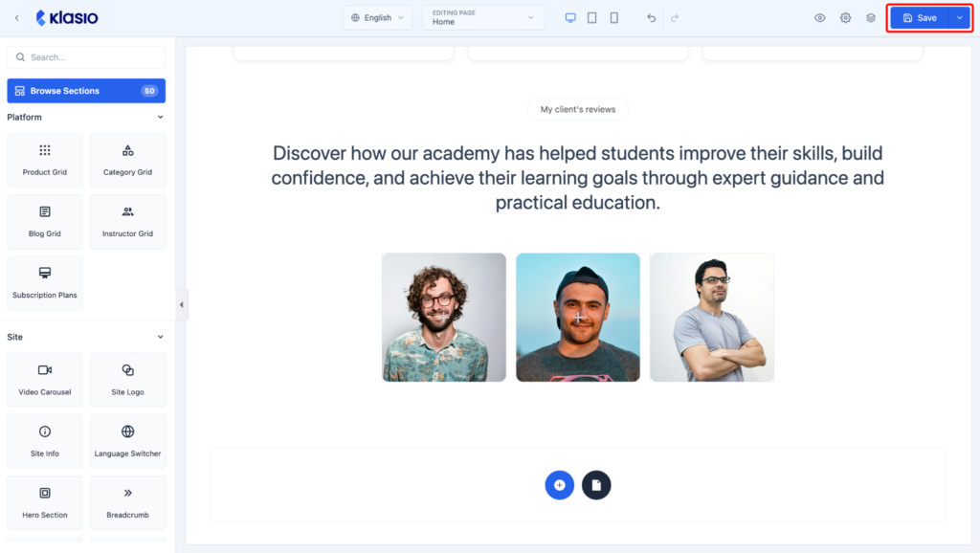Screen dimensions: 980x553
Task: Open the English language dropdown
Action: 377,18
